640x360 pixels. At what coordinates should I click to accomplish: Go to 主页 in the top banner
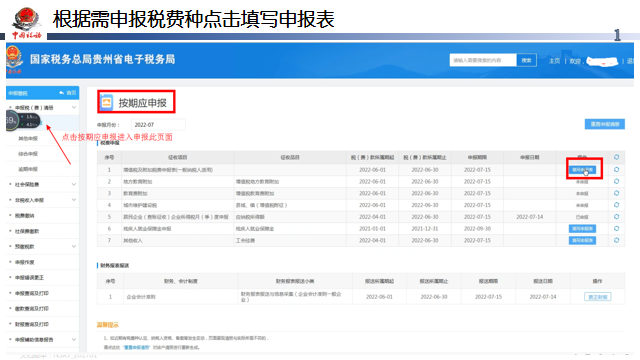point(554,61)
